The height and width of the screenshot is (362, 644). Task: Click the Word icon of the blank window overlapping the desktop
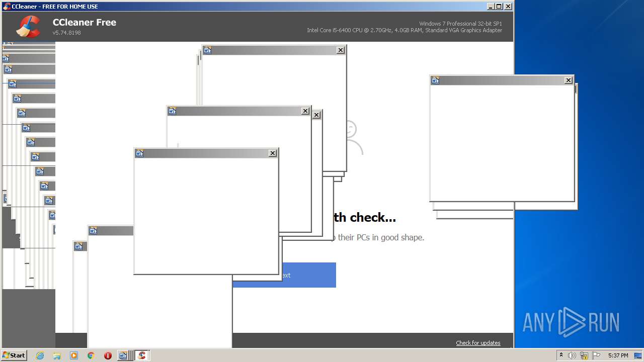click(x=435, y=80)
